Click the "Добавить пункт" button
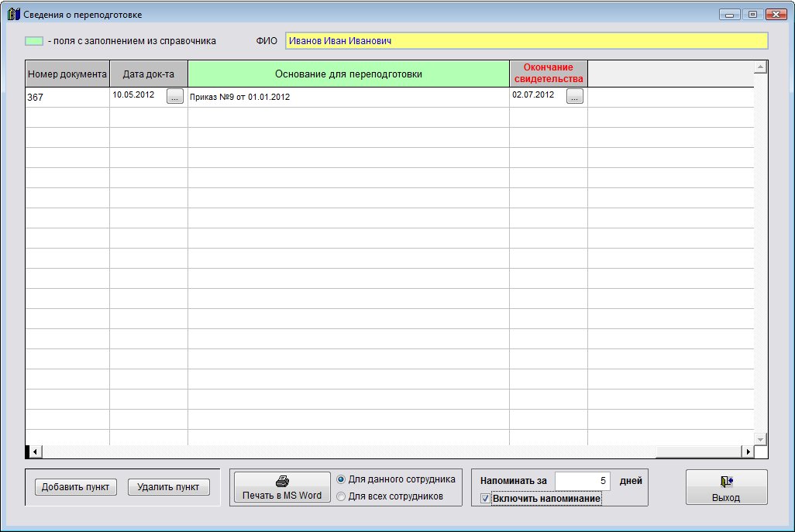Image resolution: width=795 pixels, height=532 pixels. tap(75, 487)
